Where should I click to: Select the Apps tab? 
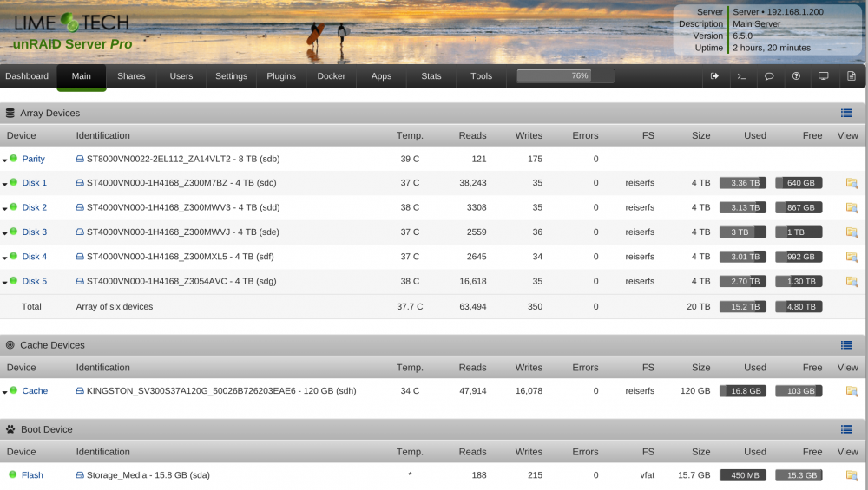click(x=381, y=76)
